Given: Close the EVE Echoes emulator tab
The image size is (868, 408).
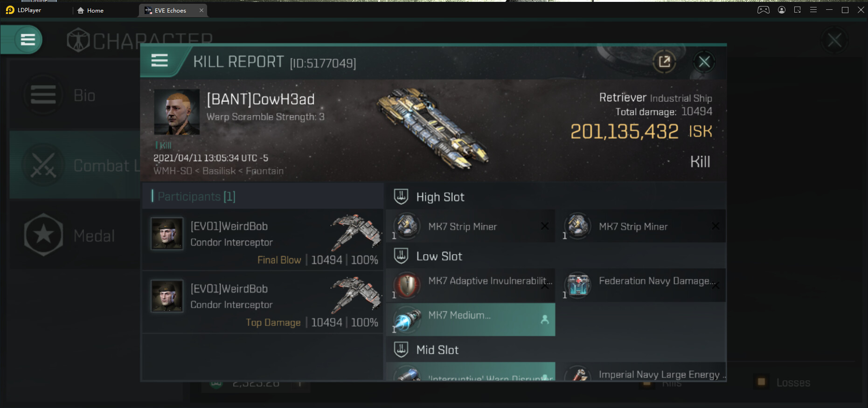Looking at the screenshot, I should click(201, 10).
